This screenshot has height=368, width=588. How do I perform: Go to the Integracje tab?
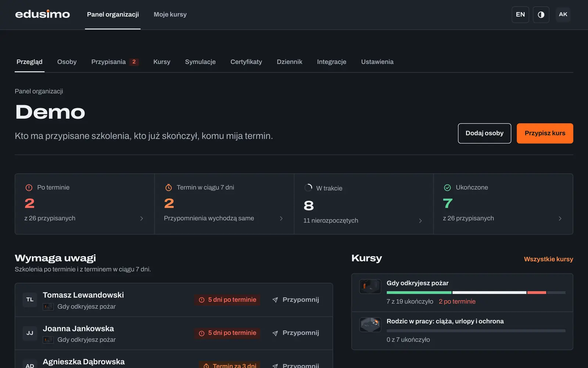coord(331,62)
